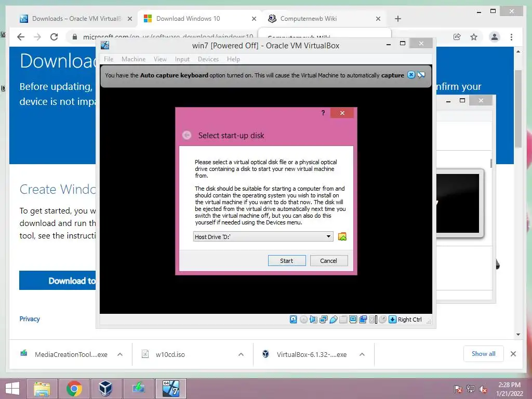Click the CPU virtualization status icon
Viewport: 532px width, 399px height.
373,320
